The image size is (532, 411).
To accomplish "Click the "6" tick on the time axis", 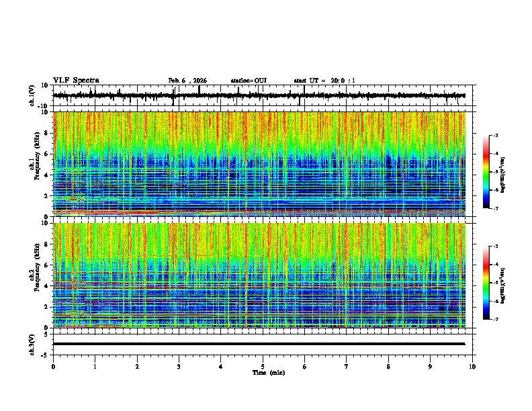I will pyautogui.click(x=305, y=367).
